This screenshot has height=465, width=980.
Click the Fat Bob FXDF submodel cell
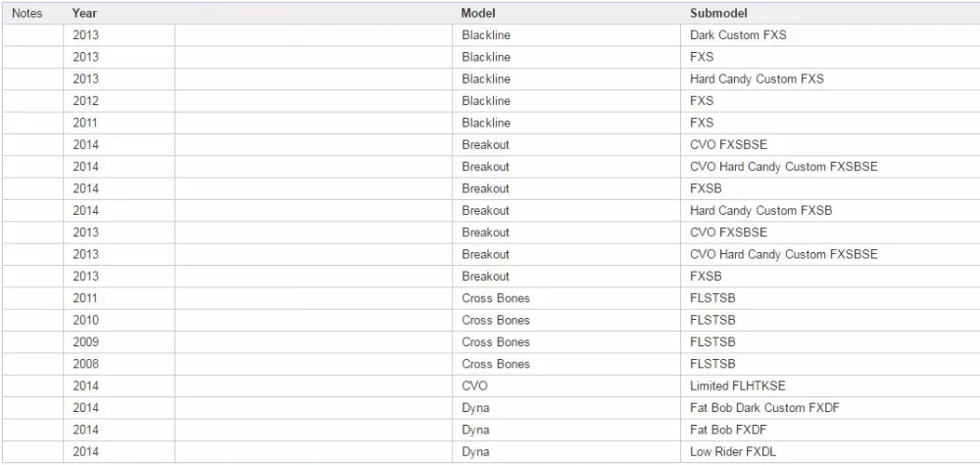[x=830, y=430]
